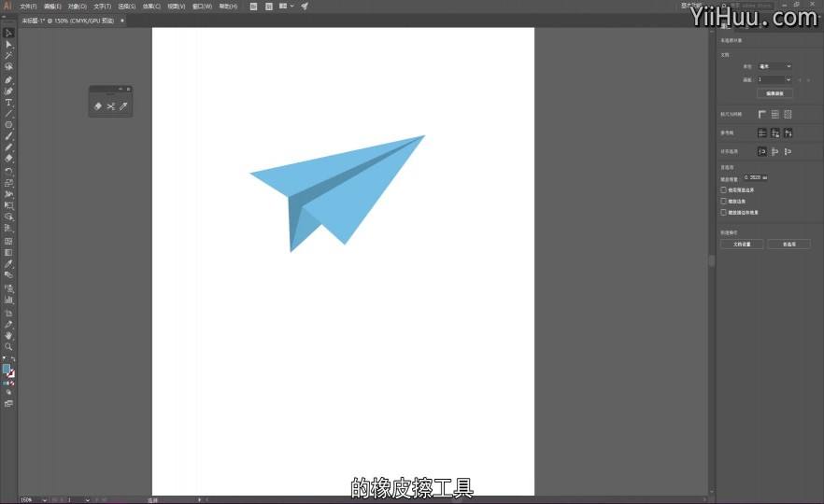The height and width of the screenshot is (504, 824).
Task: Click the Preferences (首选项) button
Action: [788, 245]
